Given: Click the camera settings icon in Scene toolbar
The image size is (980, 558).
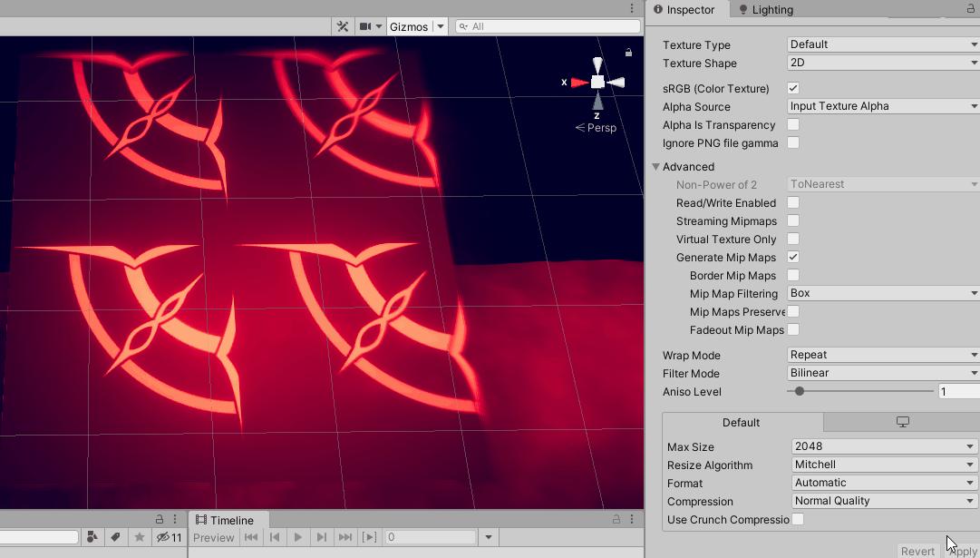Looking at the screenshot, I should point(366,25).
